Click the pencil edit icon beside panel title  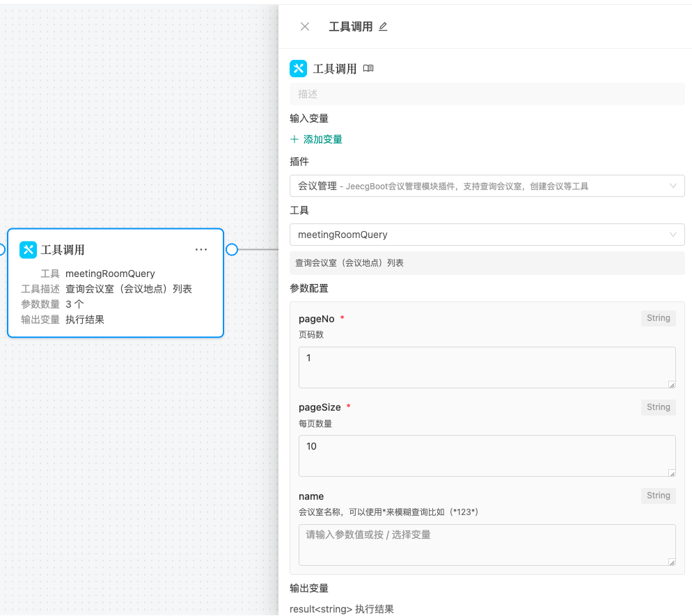point(383,26)
